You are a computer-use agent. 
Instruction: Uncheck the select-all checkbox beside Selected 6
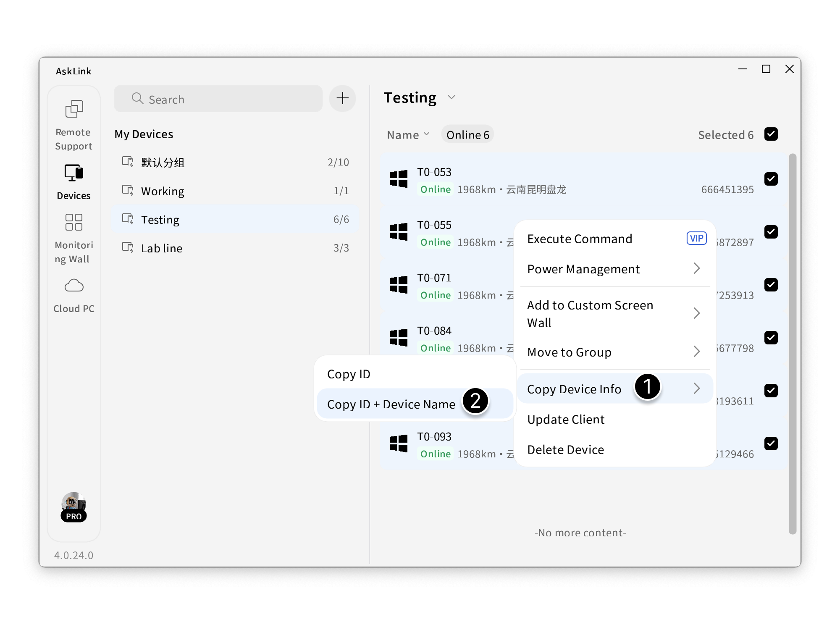(x=771, y=134)
